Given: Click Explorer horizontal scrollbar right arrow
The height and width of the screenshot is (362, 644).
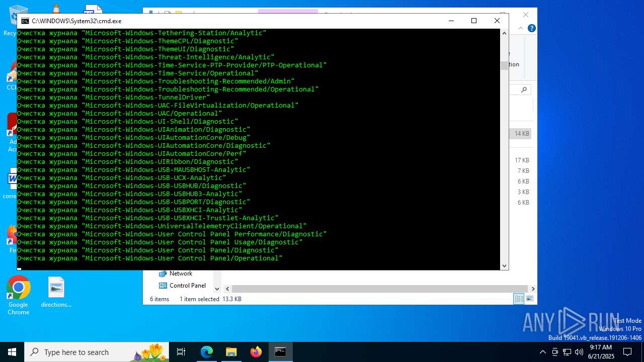Looking at the screenshot, I should coord(533,289).
